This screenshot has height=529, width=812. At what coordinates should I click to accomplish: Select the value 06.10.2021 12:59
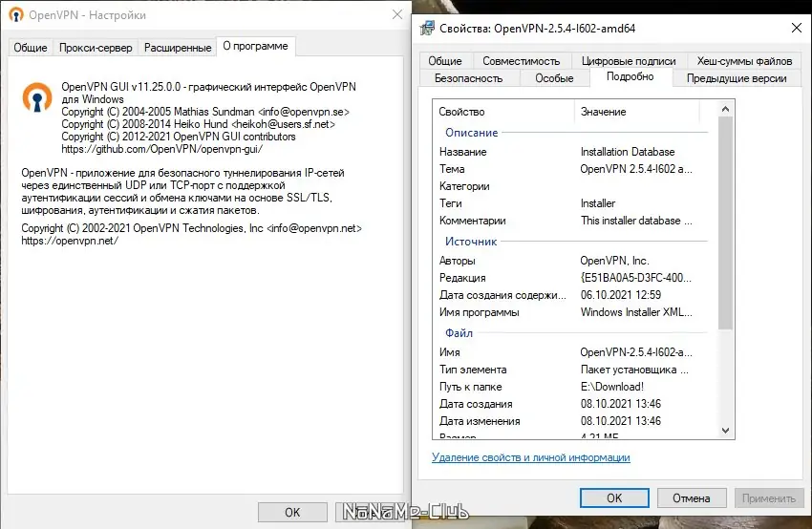point(620,295)
